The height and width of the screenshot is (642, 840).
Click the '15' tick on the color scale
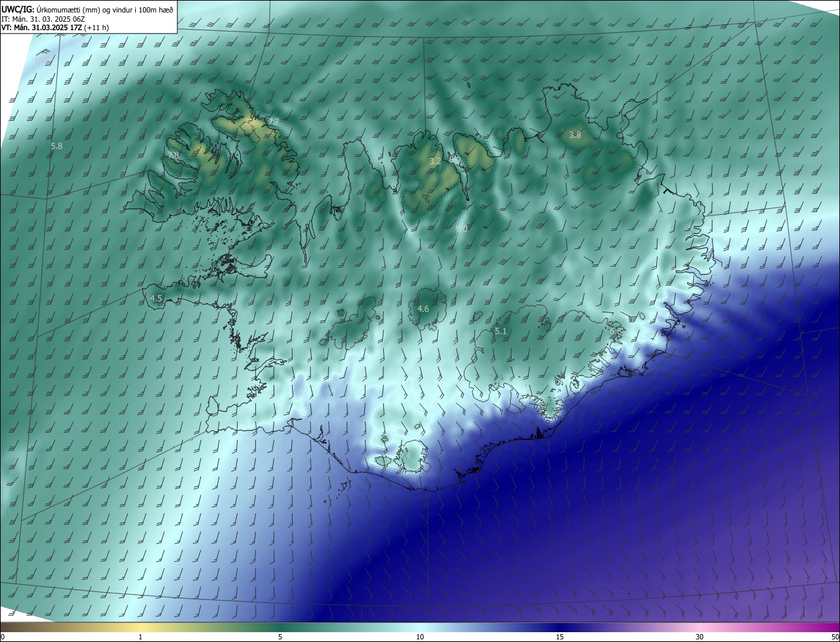click(560, 637)
